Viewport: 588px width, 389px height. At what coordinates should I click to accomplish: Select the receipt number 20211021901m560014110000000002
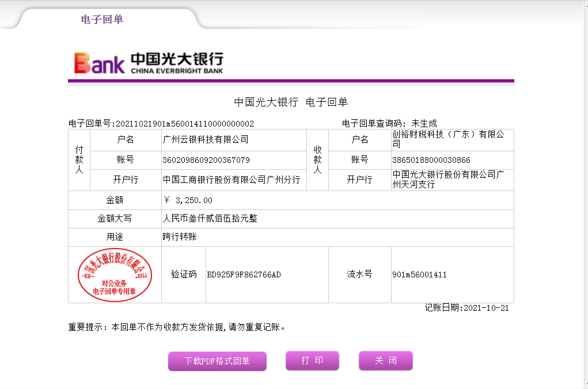pyautogui.click(x=185, y=124)
